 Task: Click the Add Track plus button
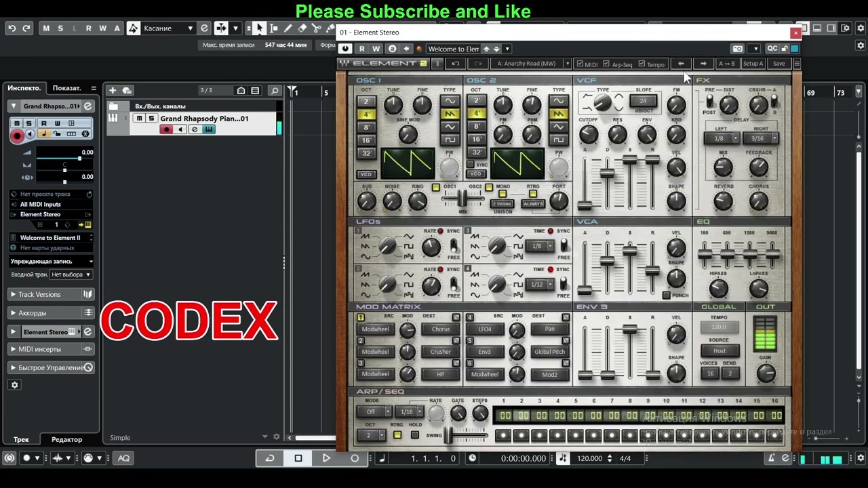[113, 90]
